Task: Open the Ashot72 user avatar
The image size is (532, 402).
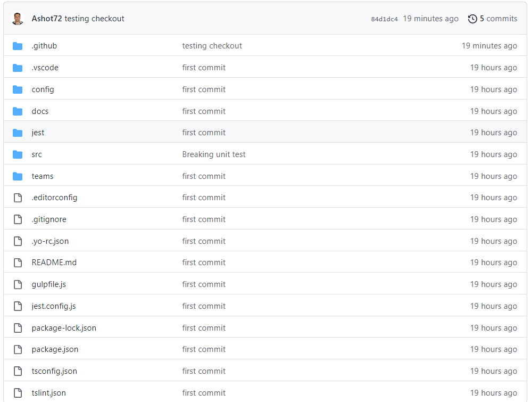Action: click(x=18, y=19)
